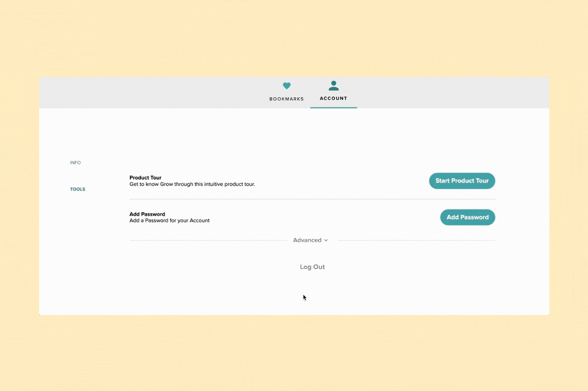588x391 pixels.
Task: Select the ACCOUNT tab label
Action: [334, 99]
